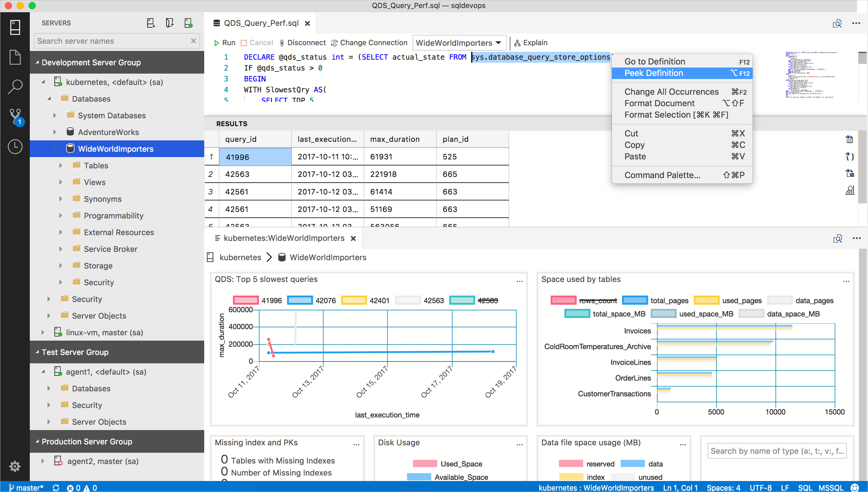Viewport: 868px width, 492px height.
Task: Click the kubernetes:WideWorldImporters dashboard tab
Action: [284, 238]
